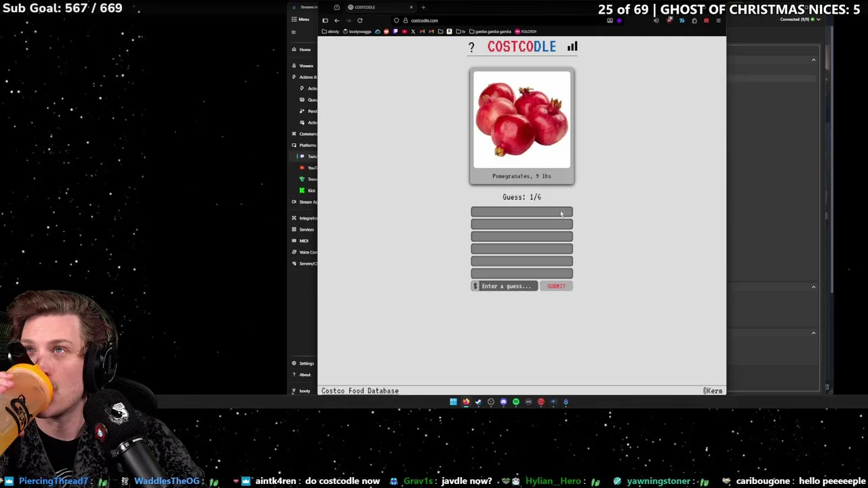Open the Costcodle help question mark
Screen dimensions: 868x488
coord(471,47)
